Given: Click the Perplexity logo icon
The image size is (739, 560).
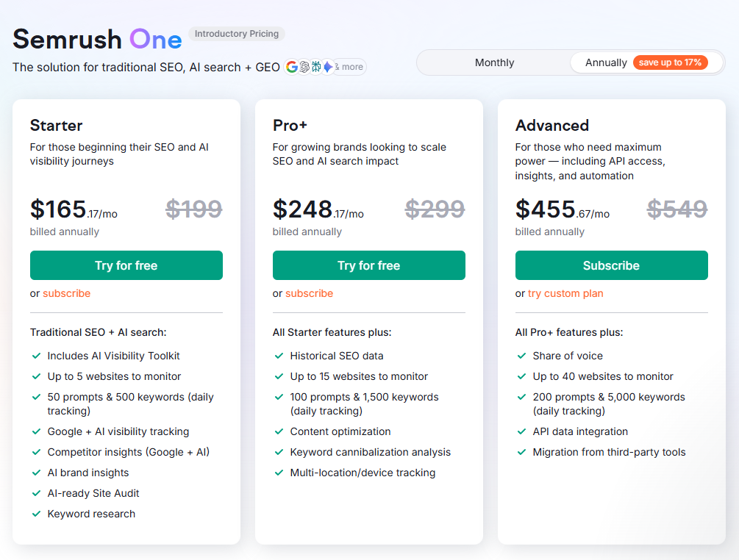Looking at the screenshot, I should 315,67.
